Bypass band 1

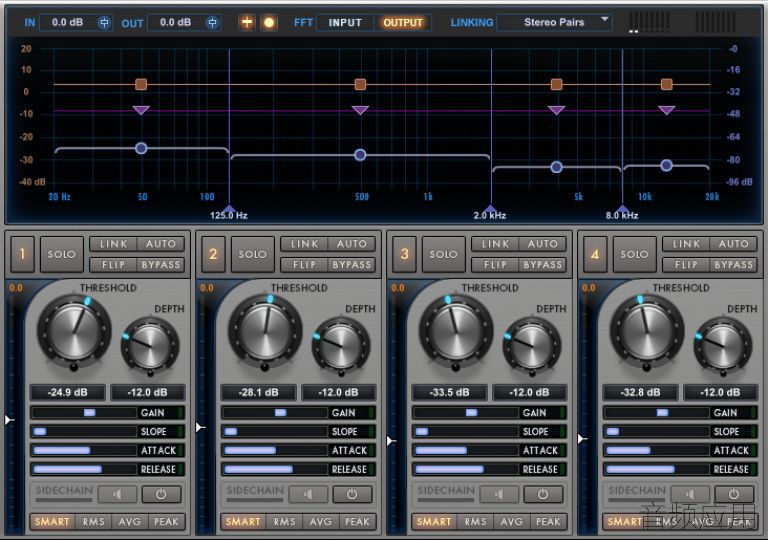[x=161, y=265]
